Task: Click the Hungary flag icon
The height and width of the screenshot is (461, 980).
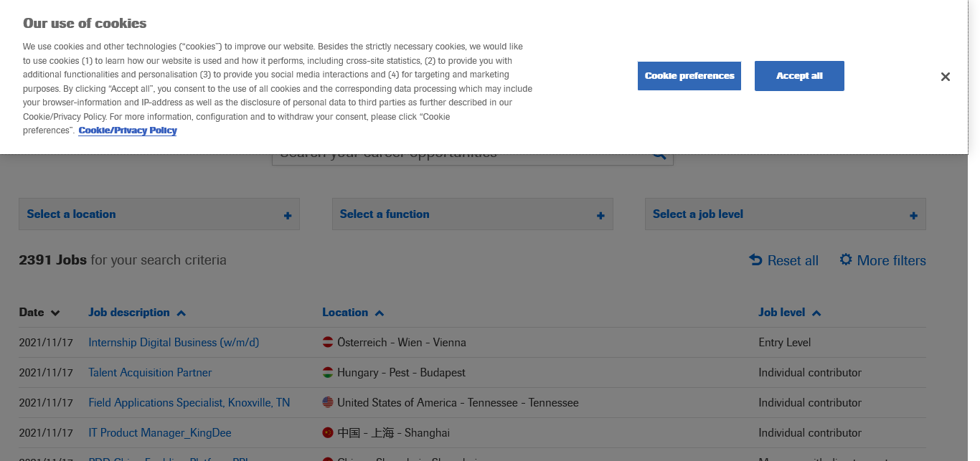Action: [328, 373]
